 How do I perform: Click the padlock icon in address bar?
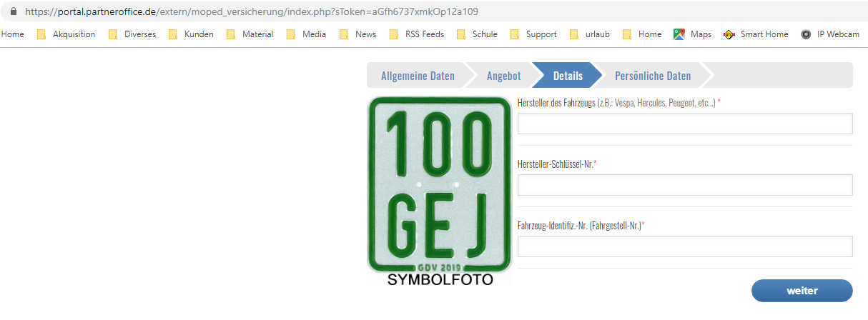coord(13,11)
